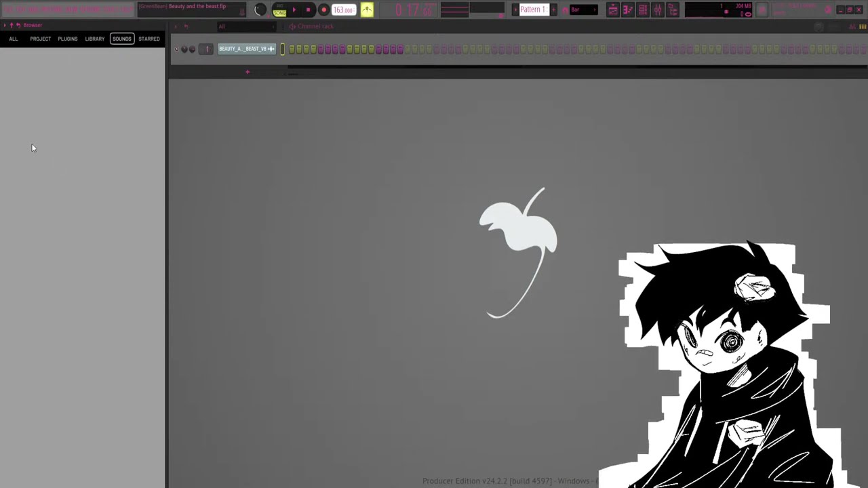Switch to the LIBRARY browser tab
The width and height of the screenshot is (868, 488).
95,39
